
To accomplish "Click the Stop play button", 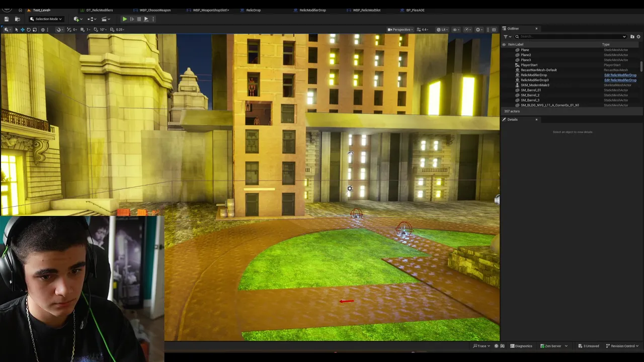I will 139,19.
